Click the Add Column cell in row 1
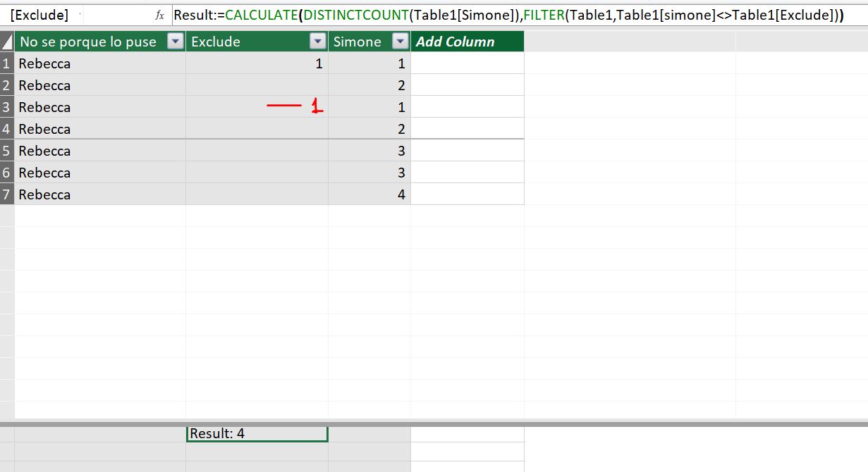Screen dimensions: 868x472 [467, 63]
